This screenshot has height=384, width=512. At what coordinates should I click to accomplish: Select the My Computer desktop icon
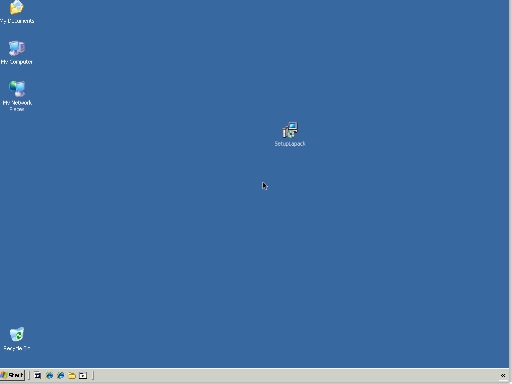(x=17, y=49)
